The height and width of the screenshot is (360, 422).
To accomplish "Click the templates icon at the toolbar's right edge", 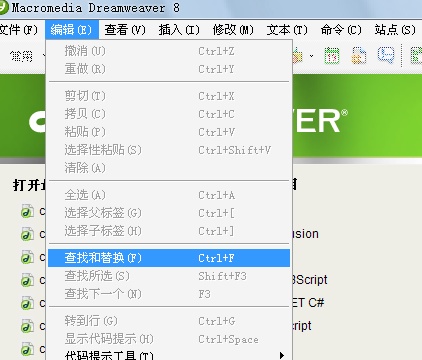I will coord(416,56).
